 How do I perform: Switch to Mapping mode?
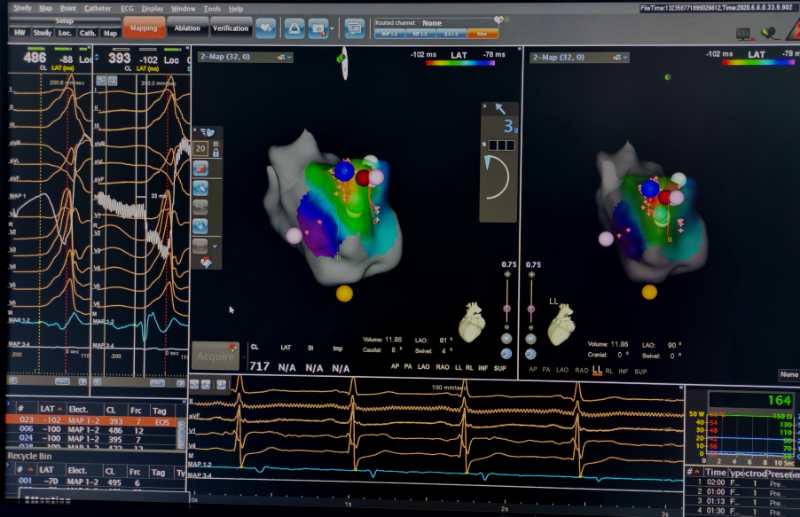(x=143, y=28)
